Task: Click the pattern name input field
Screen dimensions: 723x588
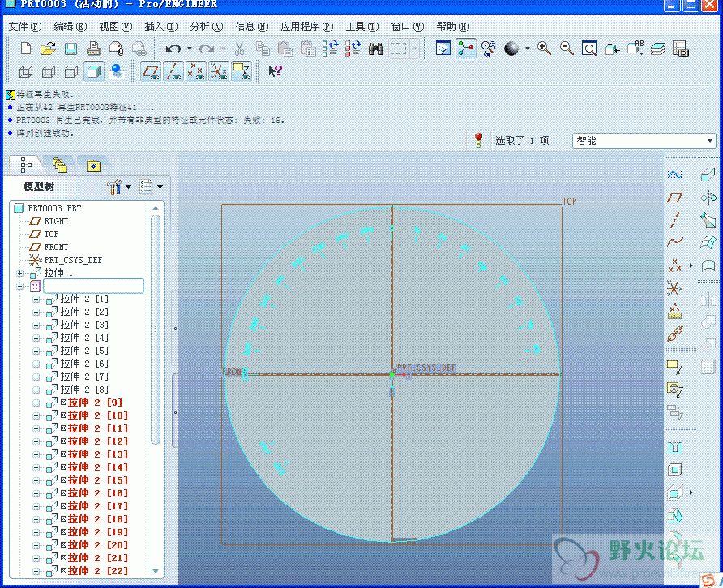Action: coord(93,286)
